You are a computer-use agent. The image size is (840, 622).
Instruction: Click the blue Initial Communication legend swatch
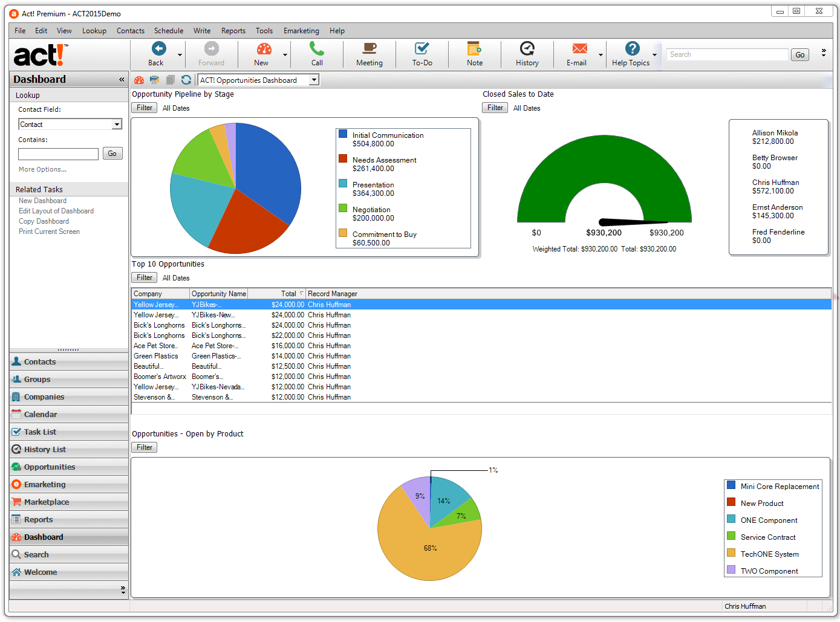(x=343, y=134)
